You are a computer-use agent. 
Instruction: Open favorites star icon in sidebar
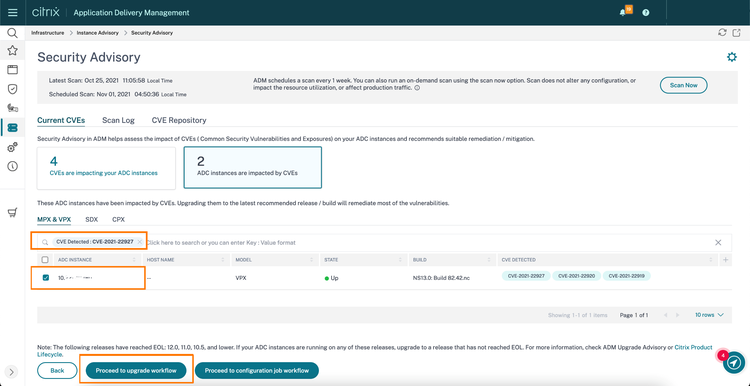(x=12, y=50)
